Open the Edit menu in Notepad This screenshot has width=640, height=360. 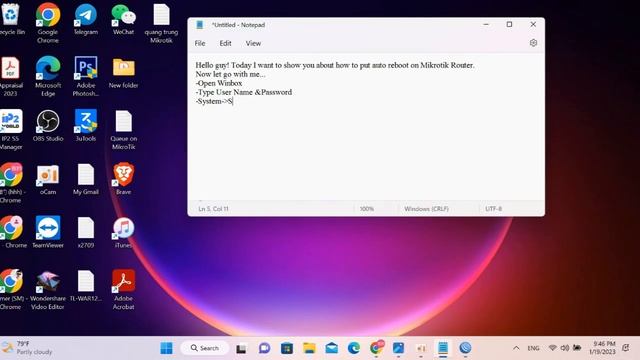point(225,43)
